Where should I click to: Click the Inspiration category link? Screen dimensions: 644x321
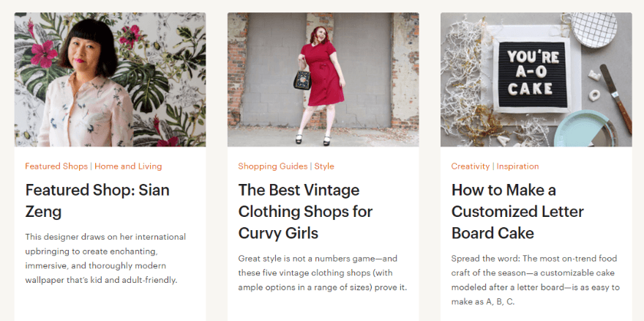coord(517,166)
